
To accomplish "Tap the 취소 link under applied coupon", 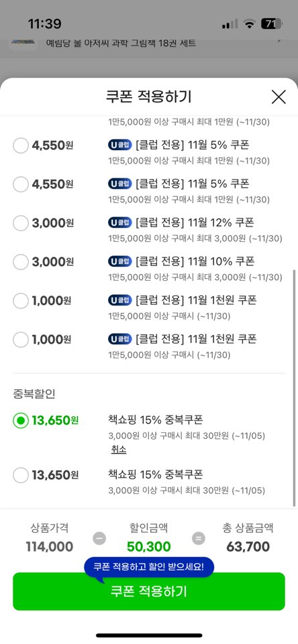I will tap(119, 449).
